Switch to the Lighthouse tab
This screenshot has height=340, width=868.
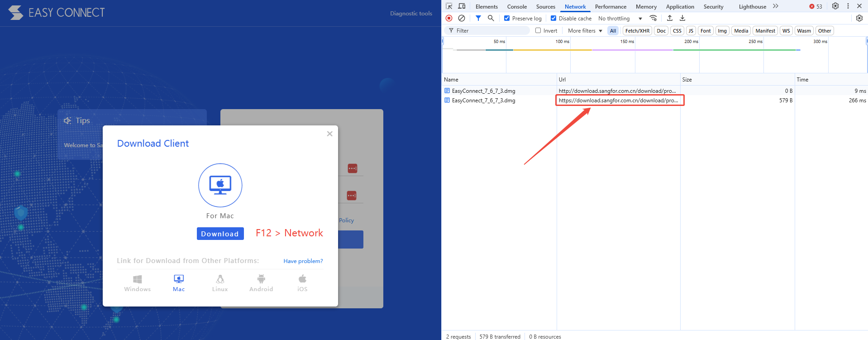753,6
